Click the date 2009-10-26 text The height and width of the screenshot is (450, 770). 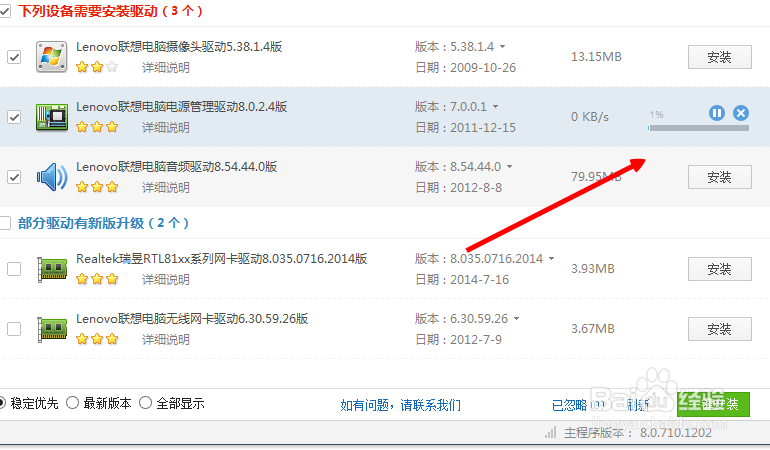[x=483, y=68]
